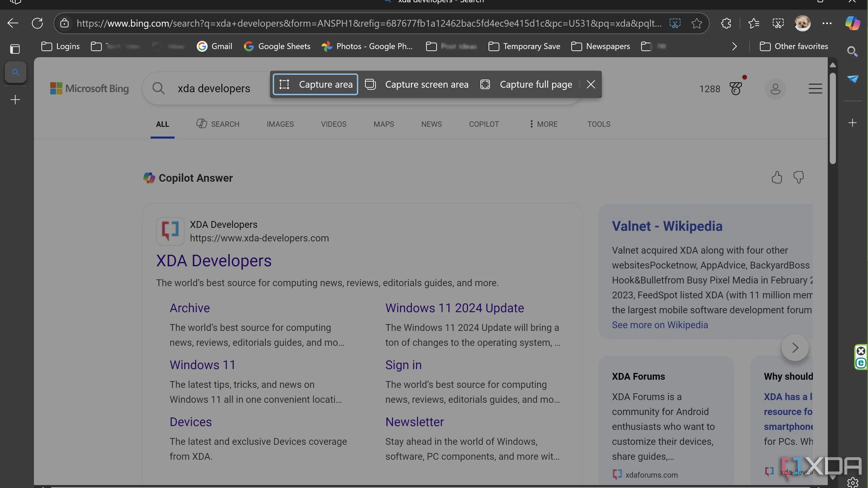The width and height of the screenshot is (868, 488).
Task: Click the thumbs down feedback icon
Action: click(799, 177)
